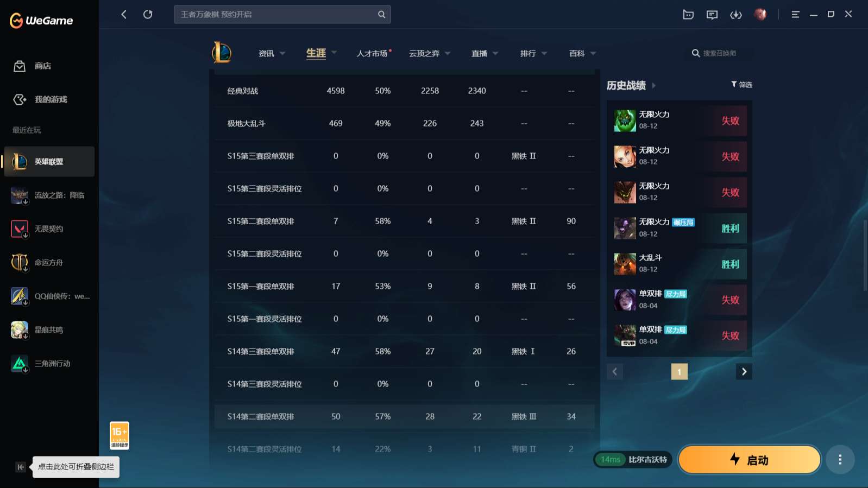Open the messages chat icon
868x488 pixels.
tap(712, 15)
